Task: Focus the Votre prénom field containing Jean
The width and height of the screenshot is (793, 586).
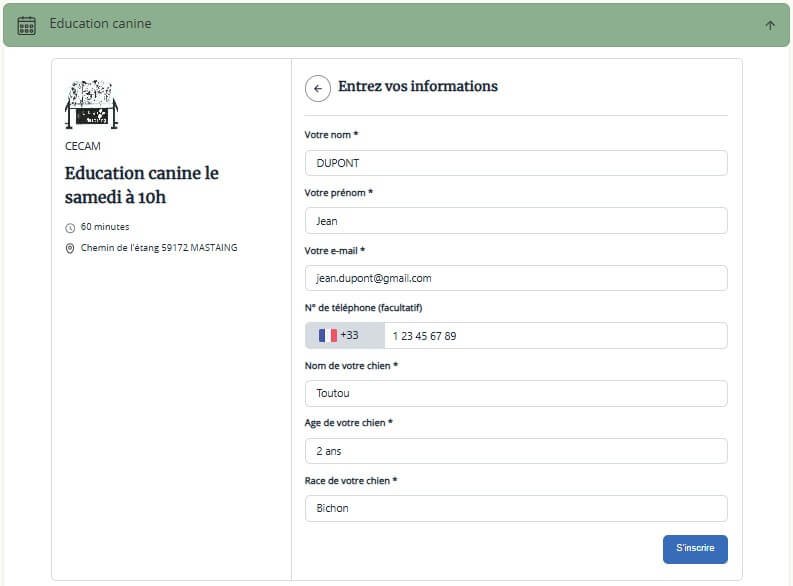Action: pyautogui.click(x=516, y=220)
